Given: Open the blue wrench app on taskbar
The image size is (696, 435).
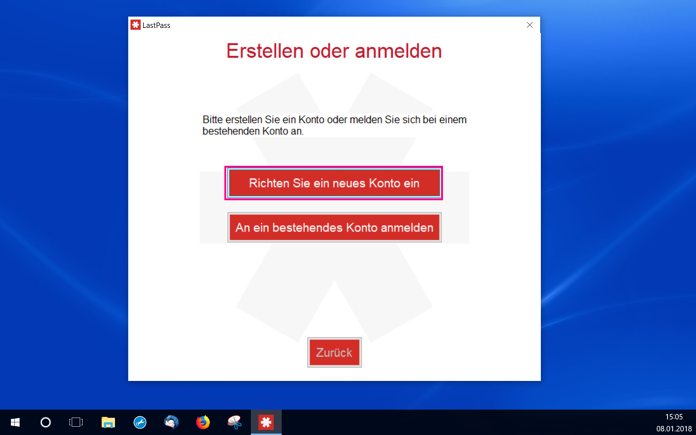Looking at the screenshot, I should click(x=140, y=422).
